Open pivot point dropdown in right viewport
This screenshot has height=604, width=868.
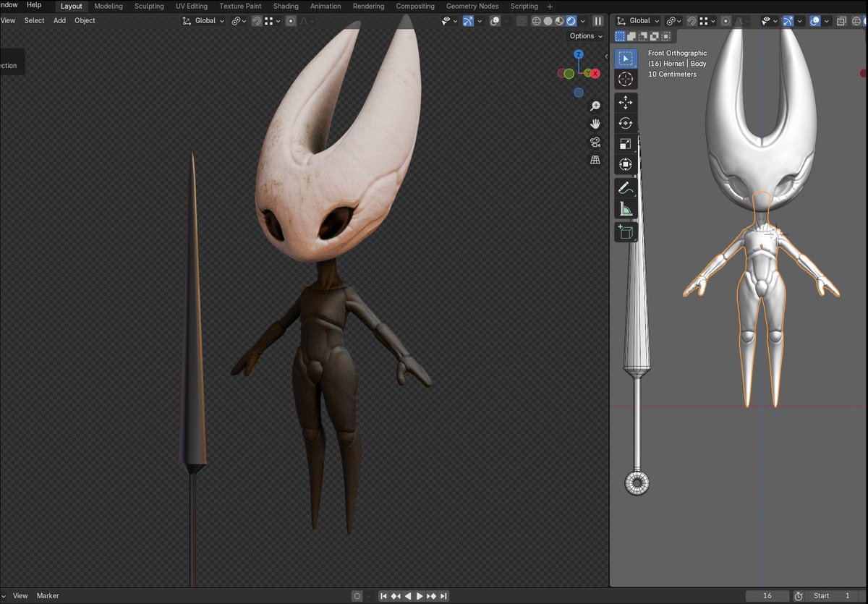click(x=673, y=21)
